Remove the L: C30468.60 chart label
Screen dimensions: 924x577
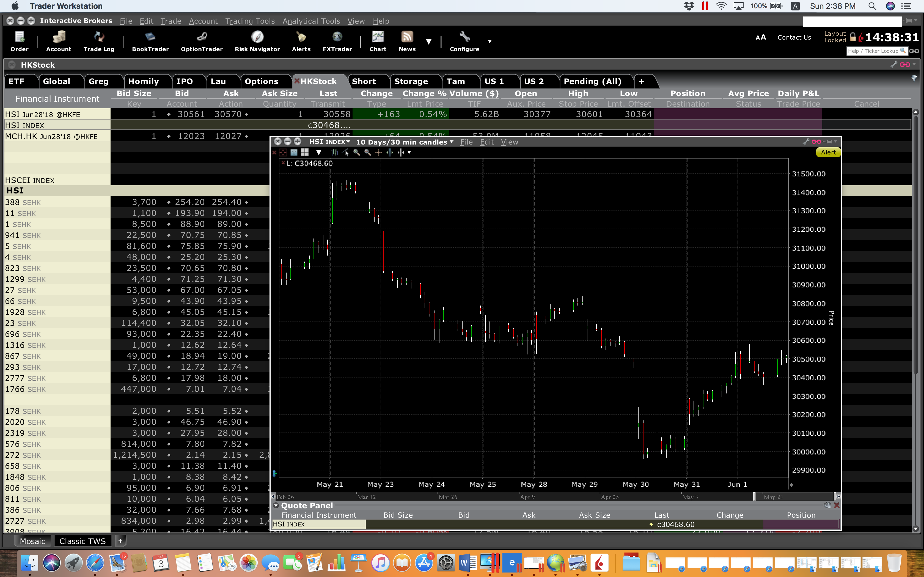283,163
